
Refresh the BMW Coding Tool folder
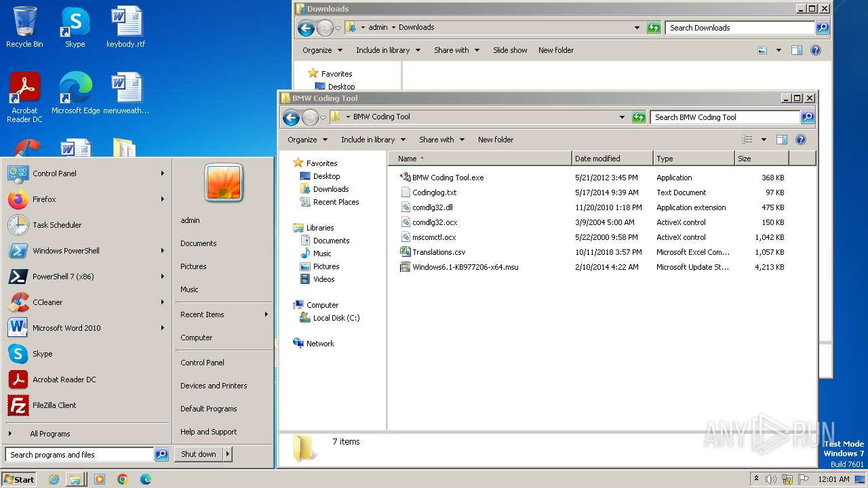click(639, 117)
